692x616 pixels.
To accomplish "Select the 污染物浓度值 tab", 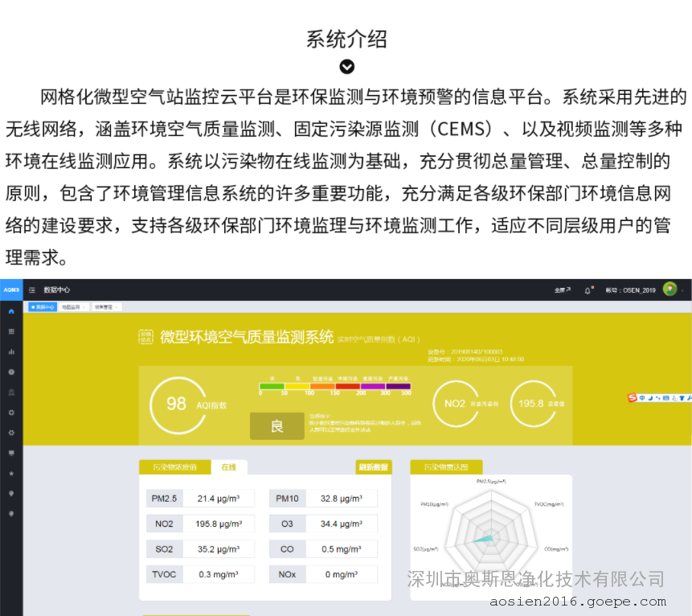I will (174, 467).
